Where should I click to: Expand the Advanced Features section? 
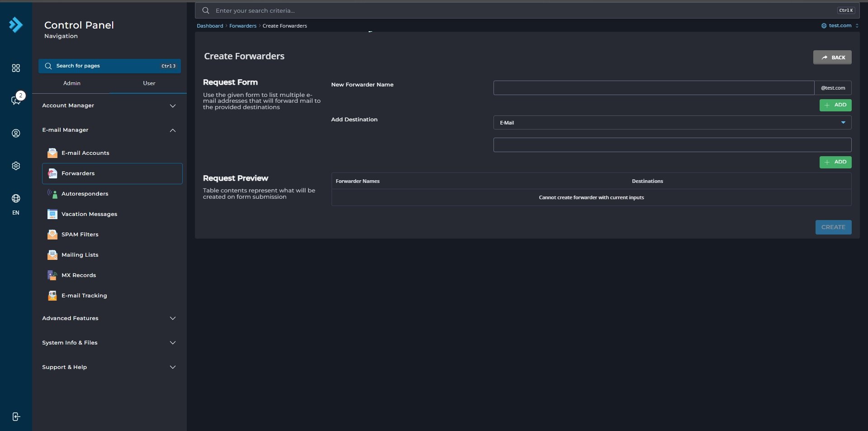coord(109,318)
